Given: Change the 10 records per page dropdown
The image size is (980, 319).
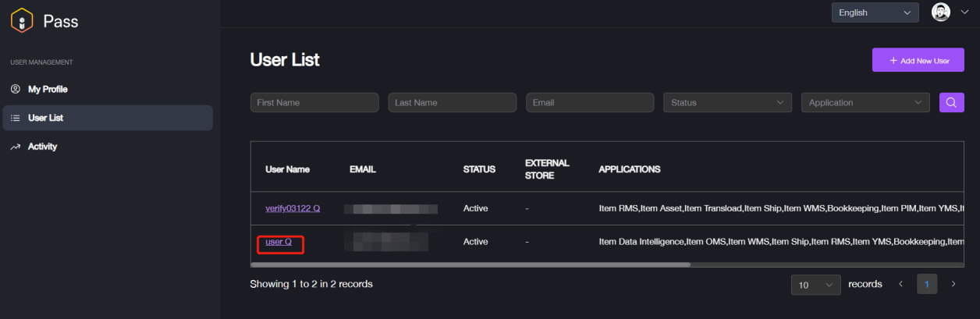Looking at the screenshot, I should [815, 285].
